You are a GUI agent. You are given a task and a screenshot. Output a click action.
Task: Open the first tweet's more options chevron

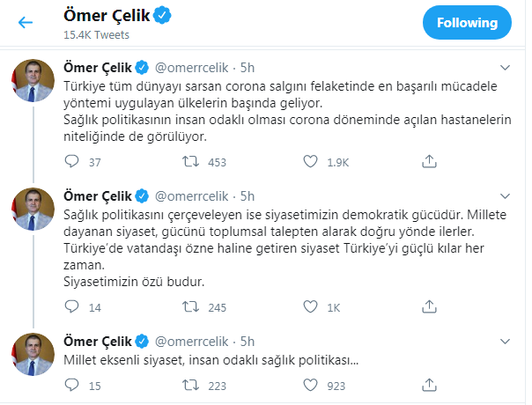(x=504, y=68)
